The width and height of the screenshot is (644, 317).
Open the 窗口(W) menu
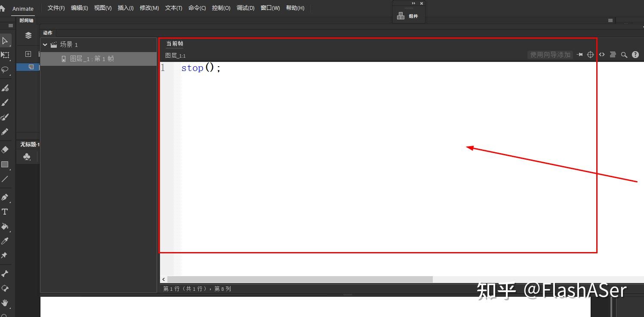270,8
